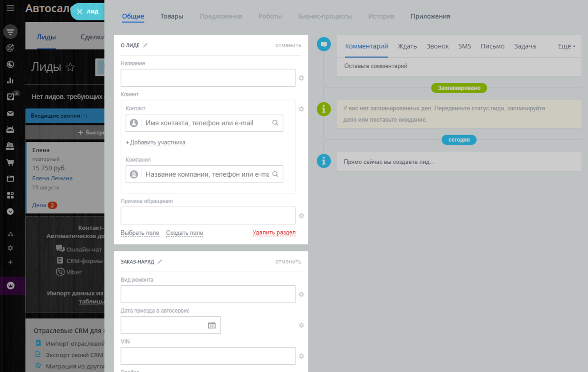The height and width of the screenshot is (372, 588).
Task: Click the search icon in the Контакт field
Action: click(275, 123)
